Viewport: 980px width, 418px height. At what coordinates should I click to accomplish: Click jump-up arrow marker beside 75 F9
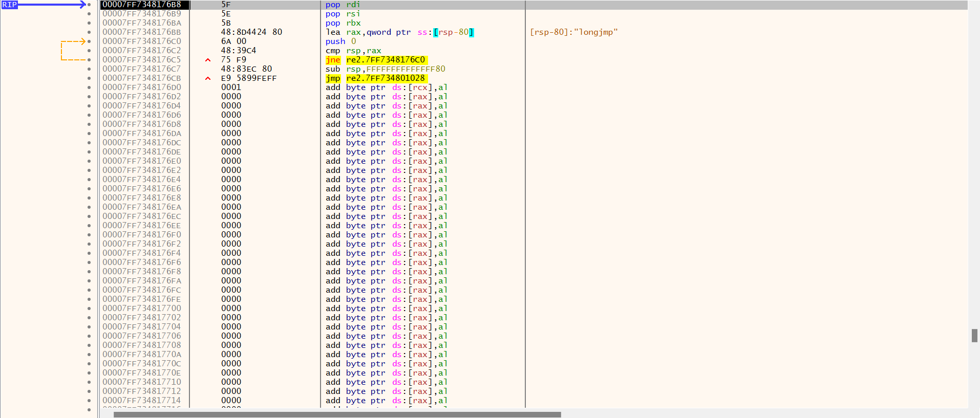pyautogui.click(x=208, y=60)
